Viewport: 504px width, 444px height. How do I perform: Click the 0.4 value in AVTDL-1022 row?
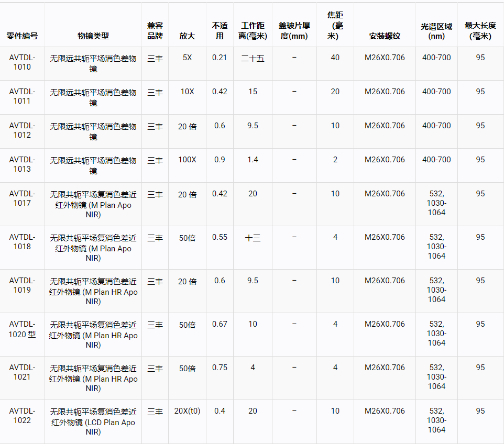click(x=220, y=411)
